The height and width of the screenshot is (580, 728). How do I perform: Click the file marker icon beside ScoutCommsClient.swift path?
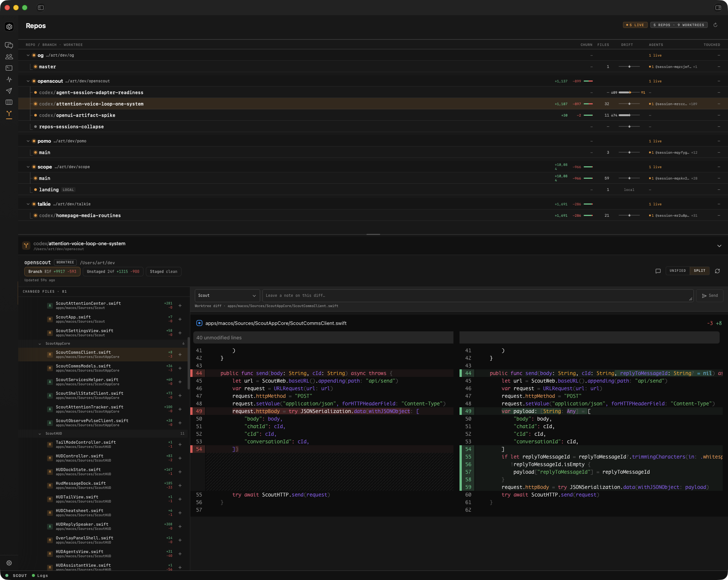coord(199,323)
